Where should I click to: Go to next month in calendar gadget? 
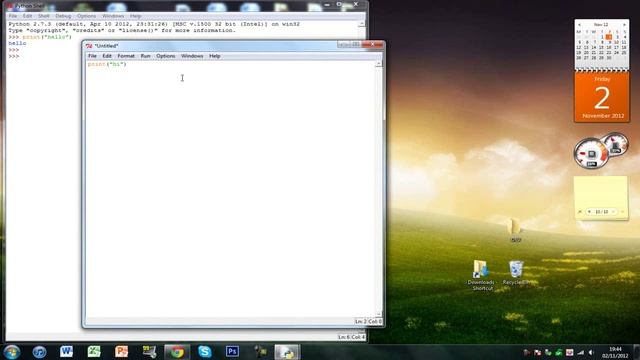tap(624, 25)
